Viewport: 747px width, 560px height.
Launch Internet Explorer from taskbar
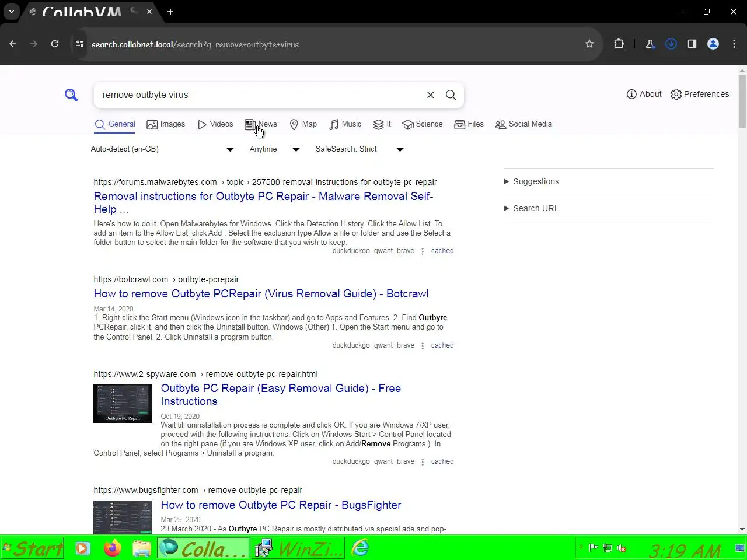point(361,548)
